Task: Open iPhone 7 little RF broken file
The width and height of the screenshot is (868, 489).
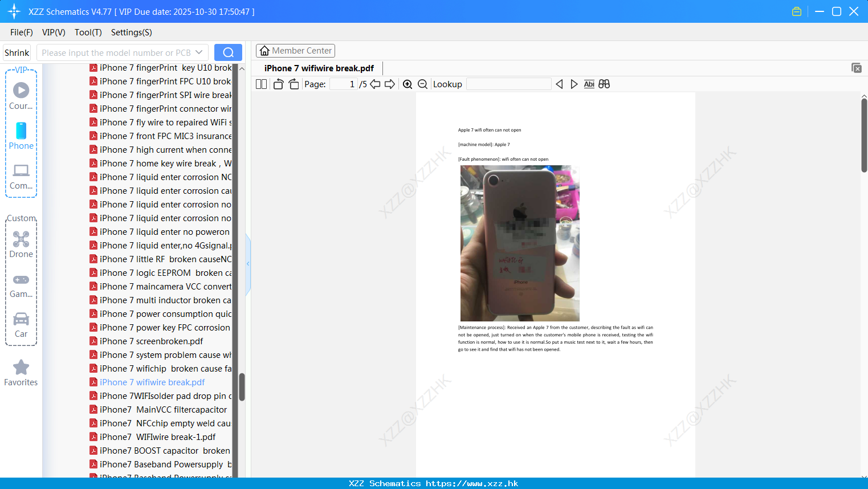Action: (161, 259)
